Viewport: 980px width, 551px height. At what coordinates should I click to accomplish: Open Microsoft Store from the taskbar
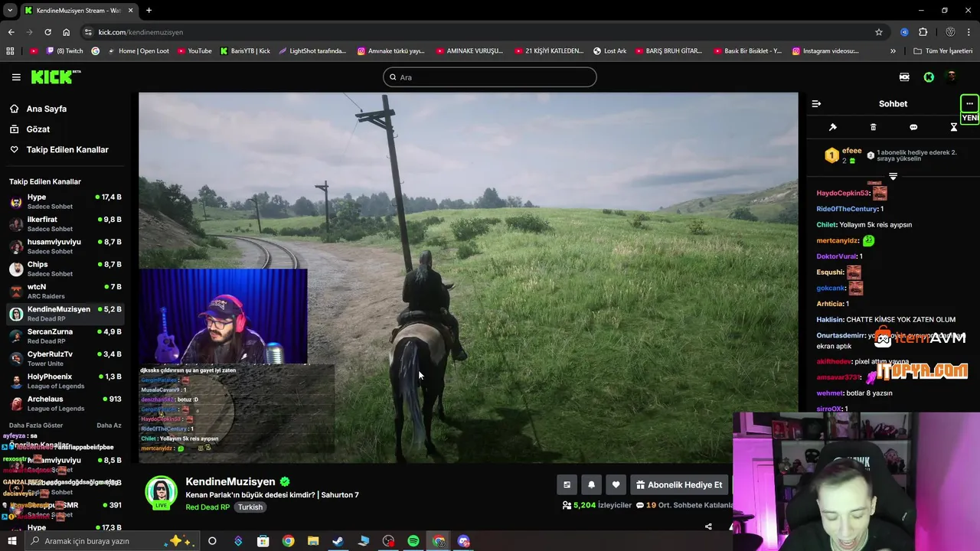pos(263,541)
